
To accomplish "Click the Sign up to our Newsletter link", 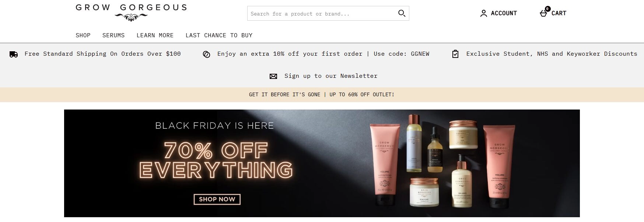I will click(x=331, y=76).
